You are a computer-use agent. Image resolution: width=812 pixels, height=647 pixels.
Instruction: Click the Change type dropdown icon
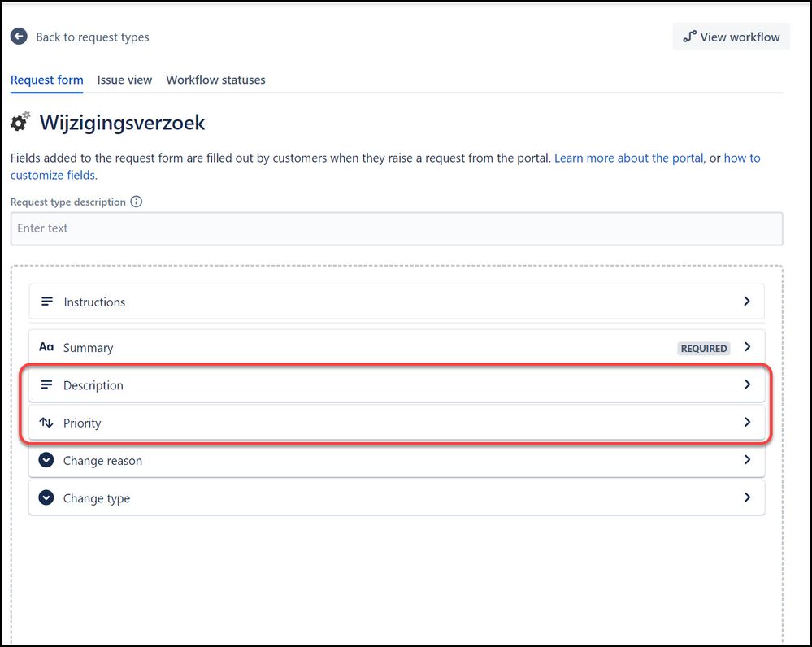[46, 498]
